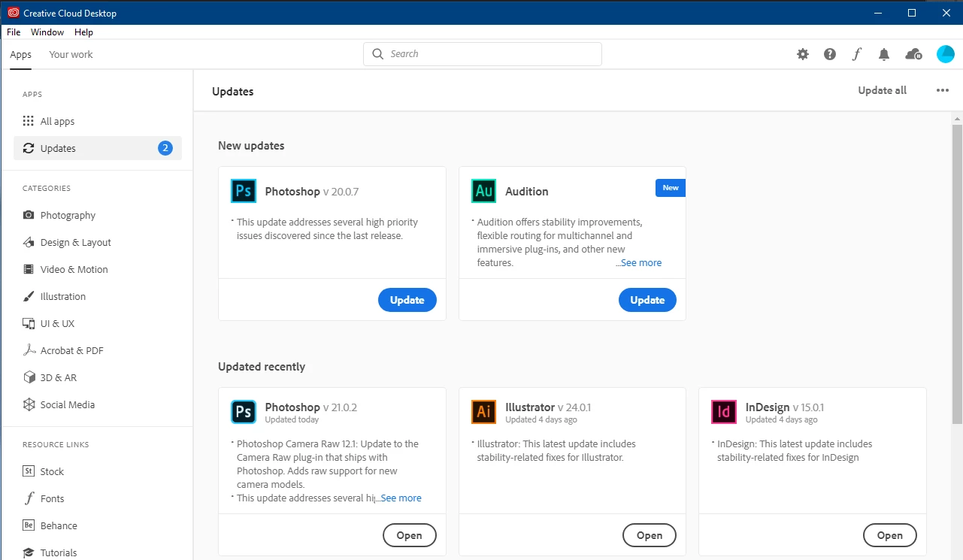Click the Design & Layout icon
The image size is (963, 560).
point(29,242)
